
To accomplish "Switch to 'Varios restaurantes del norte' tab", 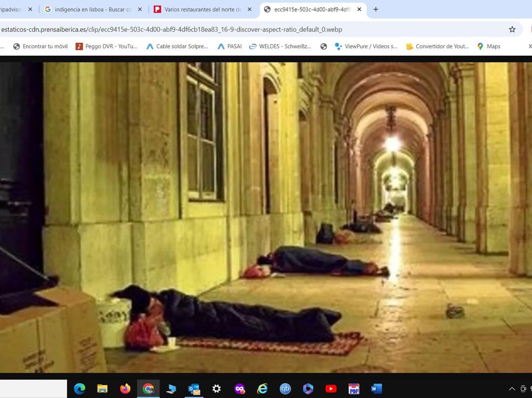I will point(199,9).
